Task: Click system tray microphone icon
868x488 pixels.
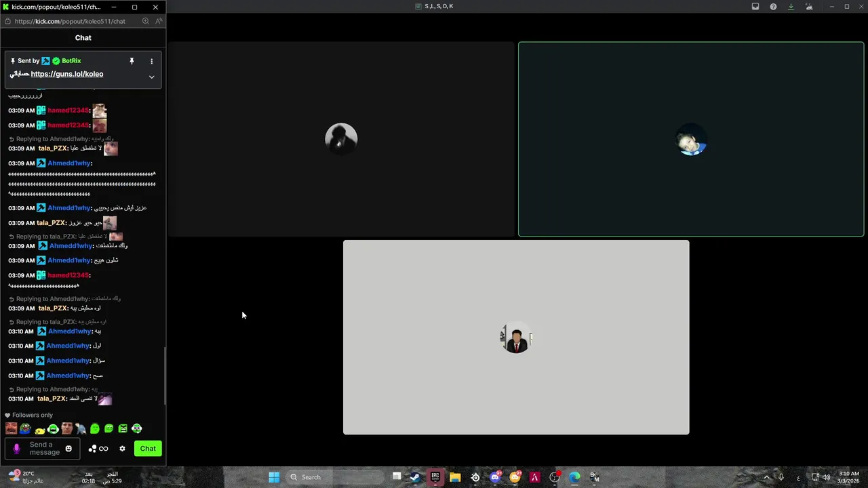Action: click(781, 477)
